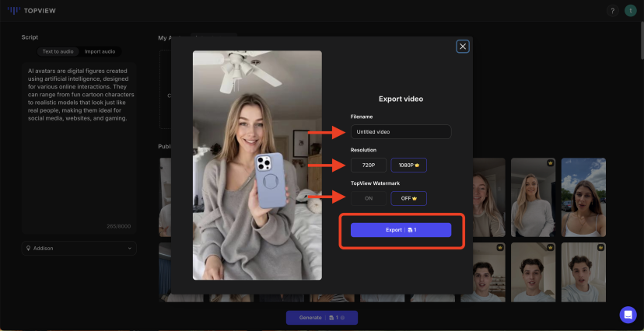Turn TopView watermark ON
This screenshot has width=644, height=331.
369,198
